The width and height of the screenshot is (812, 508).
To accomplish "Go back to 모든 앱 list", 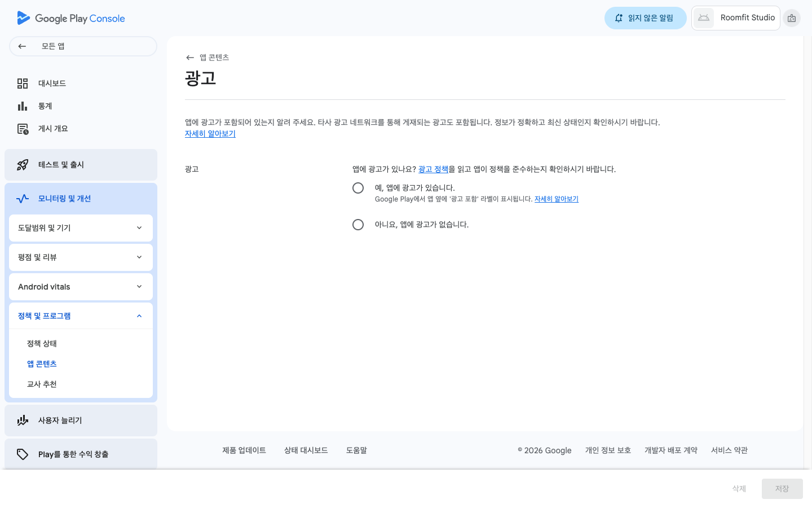I will pyautogui.click(x=83, y=46).
